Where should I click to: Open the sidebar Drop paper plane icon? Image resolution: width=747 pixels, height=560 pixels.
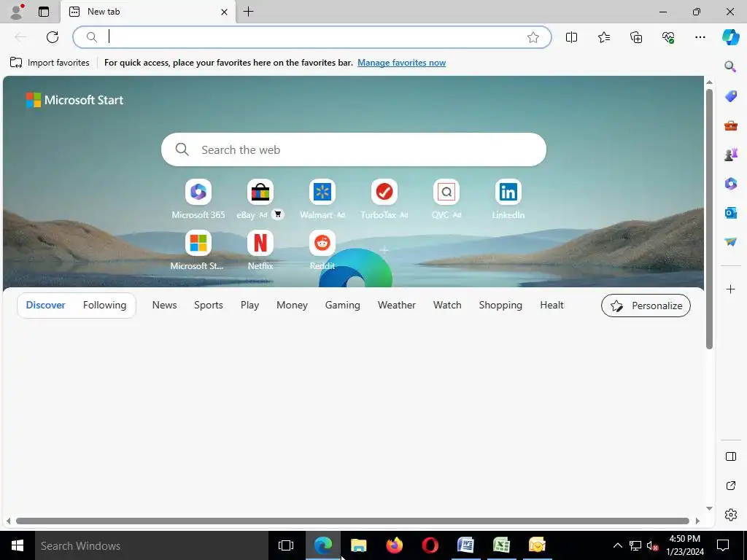coord(730,242)
